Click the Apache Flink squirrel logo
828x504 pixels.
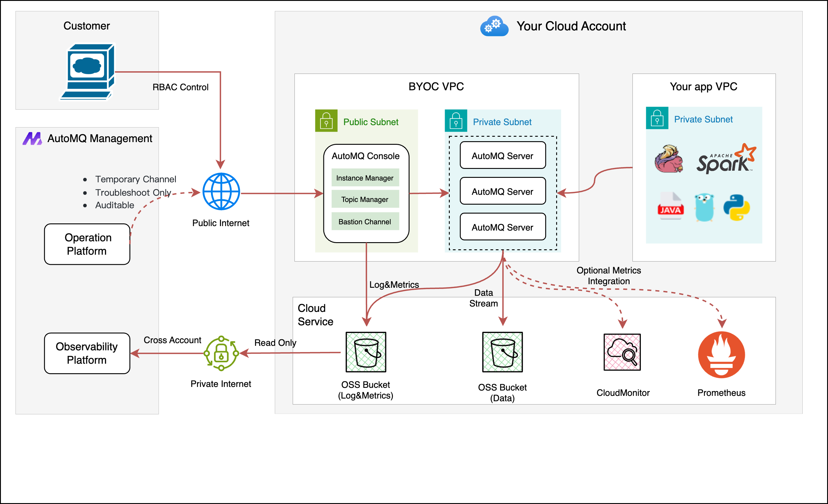tap(669, 159)
